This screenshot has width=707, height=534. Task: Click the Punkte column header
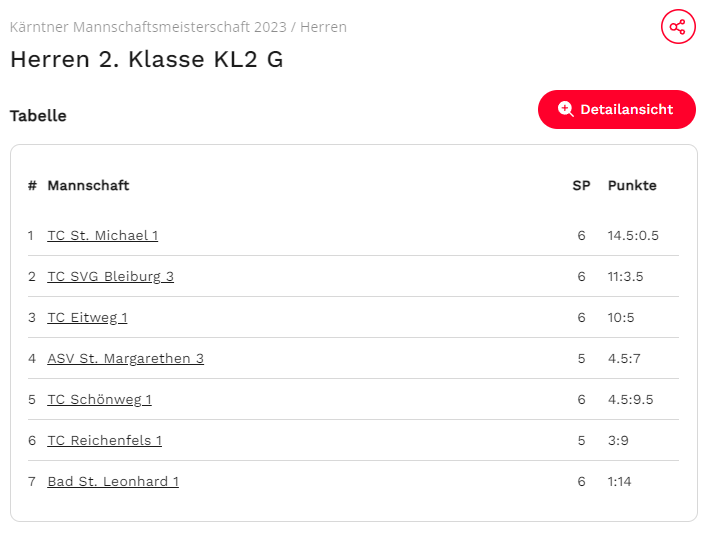(x=632, y=185)
